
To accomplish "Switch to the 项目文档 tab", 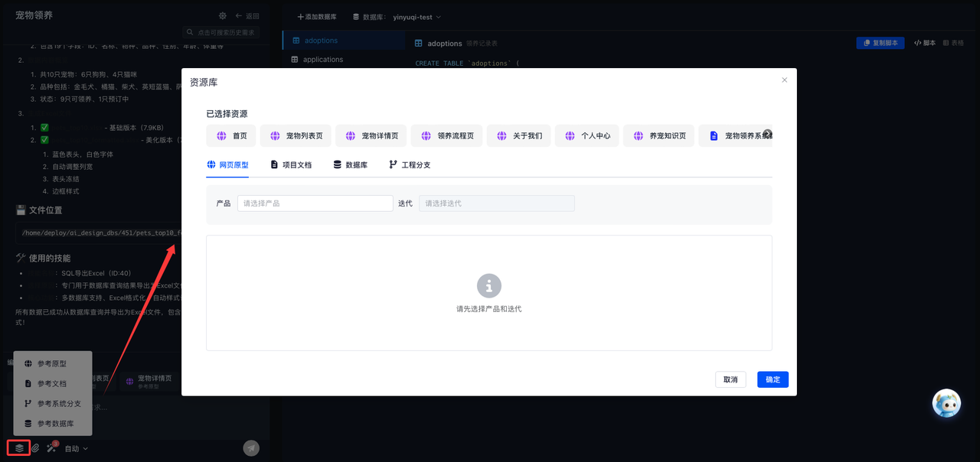I will point(291,164).
